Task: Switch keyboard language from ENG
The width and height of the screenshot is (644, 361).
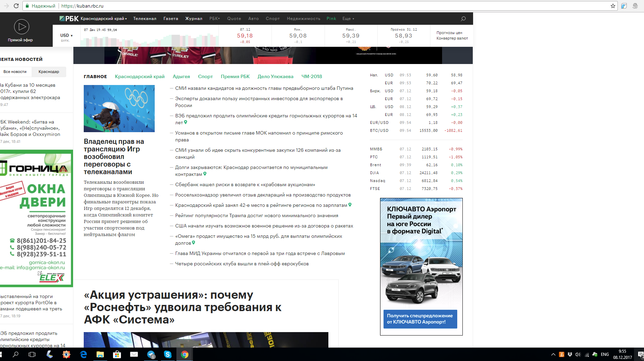Action: point(605,354)
